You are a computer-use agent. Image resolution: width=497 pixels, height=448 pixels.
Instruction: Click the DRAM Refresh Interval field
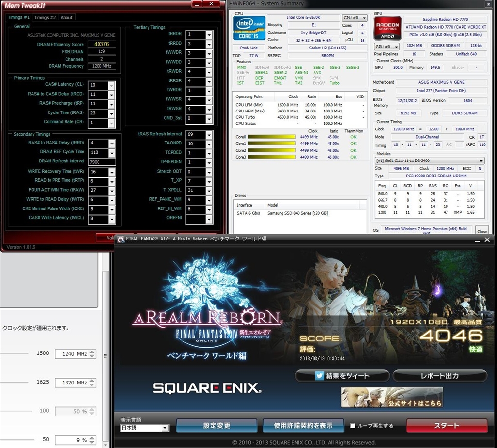pos(102,161)
